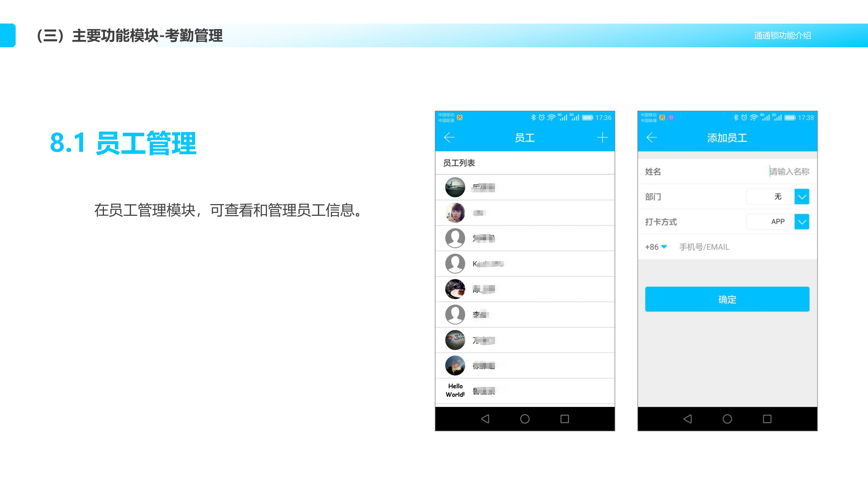The width and height of the screenshot is (868, 488).
Task: Expand the +86 country code selector
Action: tap(656, 247)
